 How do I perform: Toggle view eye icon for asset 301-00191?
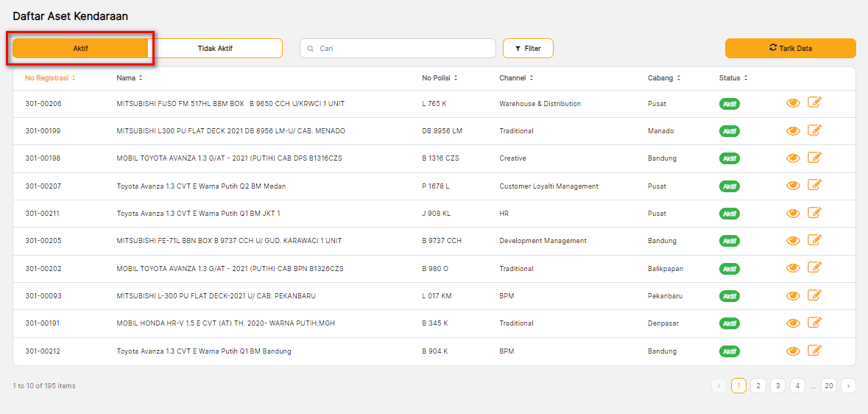(793, 323)
